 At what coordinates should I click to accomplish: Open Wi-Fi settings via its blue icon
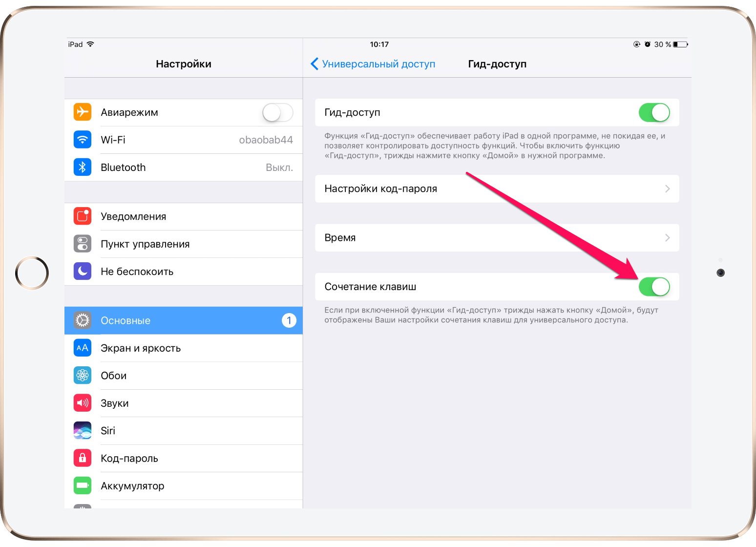click(x=83, y=140)
